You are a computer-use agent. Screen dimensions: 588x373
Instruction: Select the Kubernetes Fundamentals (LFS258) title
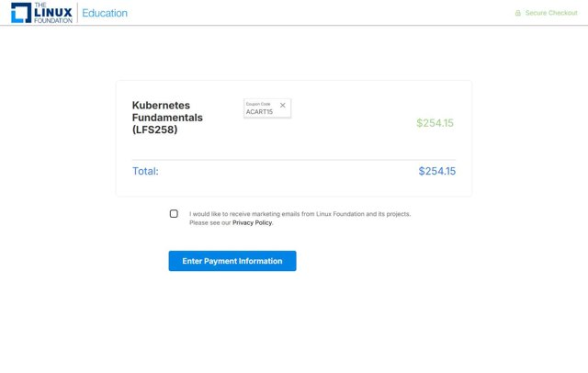coord(167,118)
